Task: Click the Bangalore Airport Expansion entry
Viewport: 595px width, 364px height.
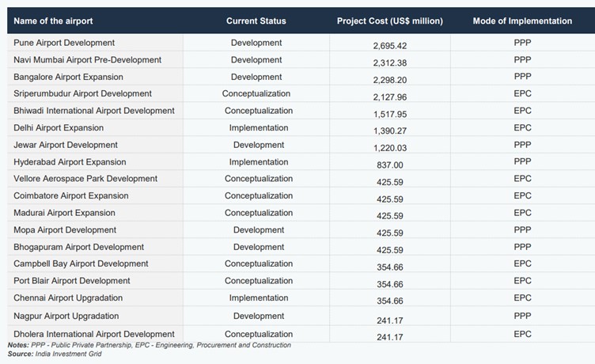Action: (x=68, y=77)
